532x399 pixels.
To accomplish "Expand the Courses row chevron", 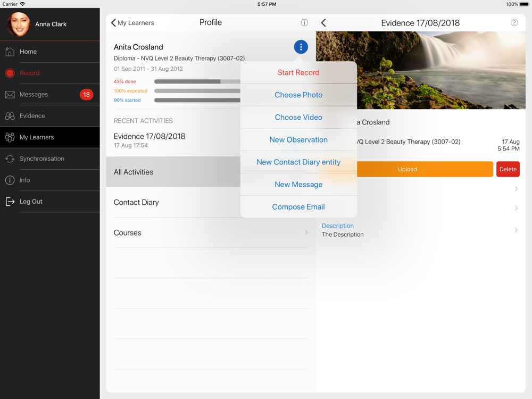I will click(306, 232).
